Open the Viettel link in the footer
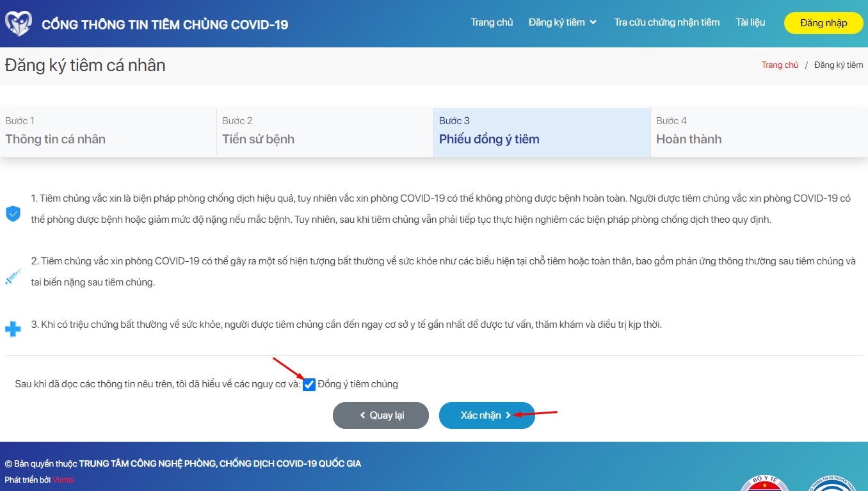The image size is (868, 491). coord(64,479)
